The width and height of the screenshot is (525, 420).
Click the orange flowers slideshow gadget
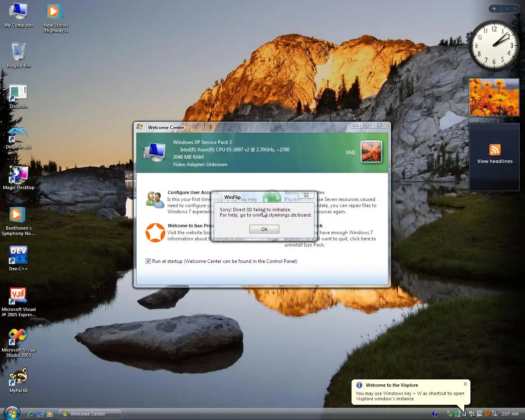click(x=494, y=97)
